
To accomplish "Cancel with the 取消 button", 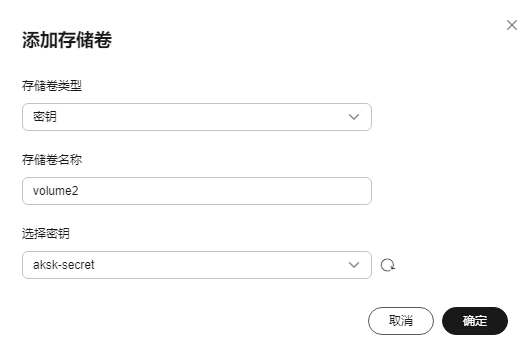I will (401, 321).
